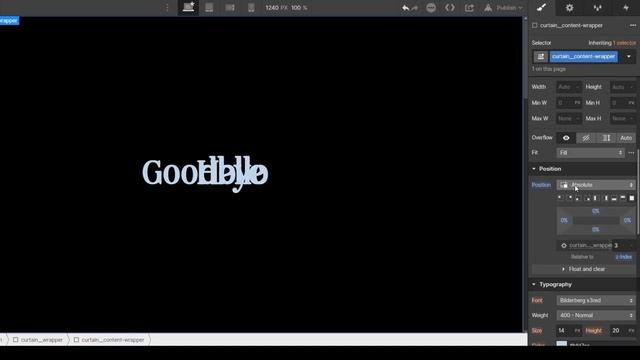This screenshot has height=360, width=640.
Task: Click the 100 % zoom value
Action: click(x=299, y=8)
